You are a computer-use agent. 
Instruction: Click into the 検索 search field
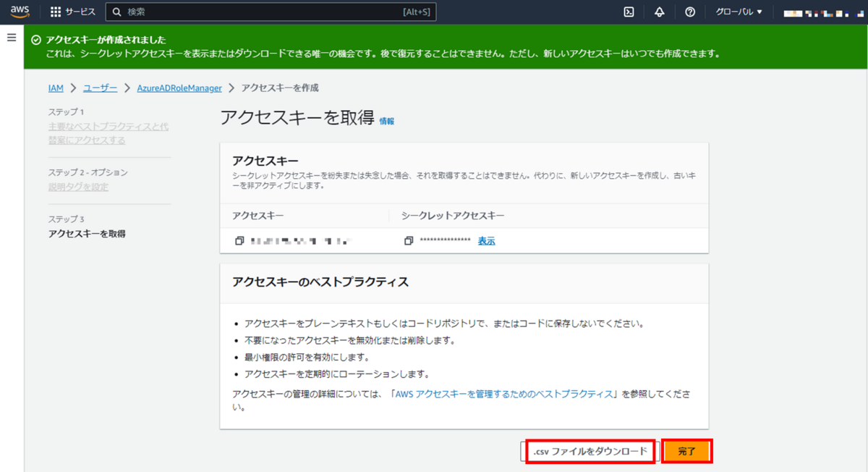point(271,12)
